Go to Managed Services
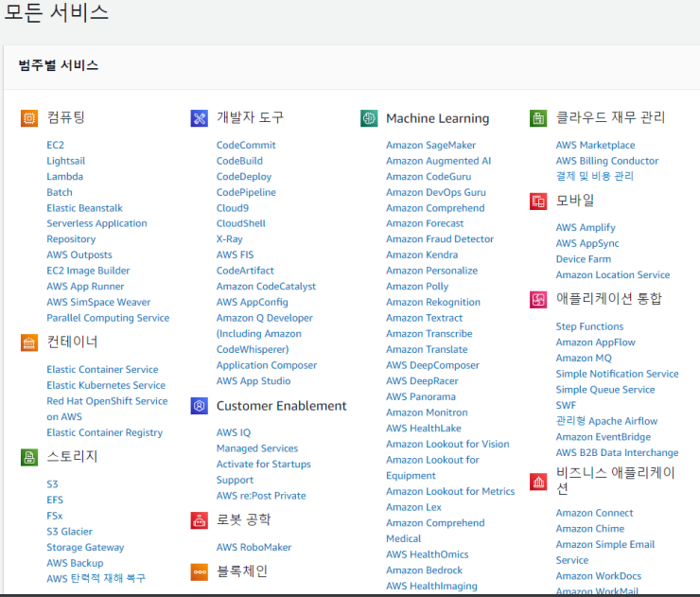The height and width of the screenshot is (597, 700). tap(257, 448)
